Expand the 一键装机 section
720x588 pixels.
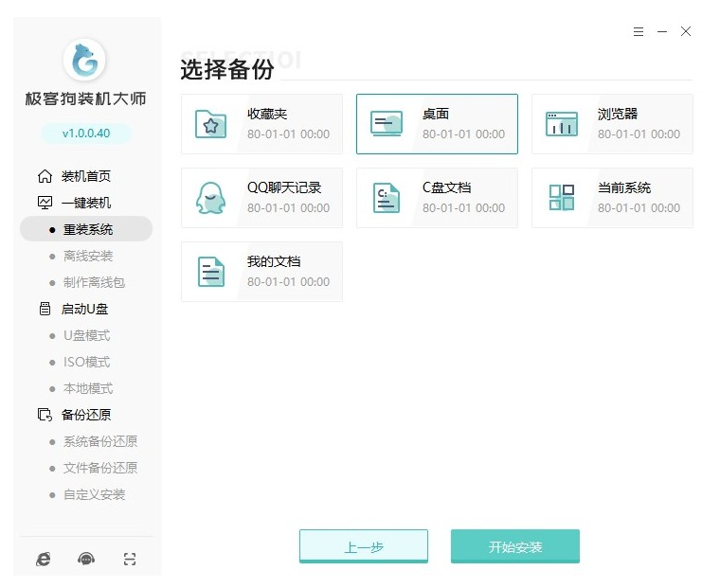pyautogui.click(x=85, y=203)
